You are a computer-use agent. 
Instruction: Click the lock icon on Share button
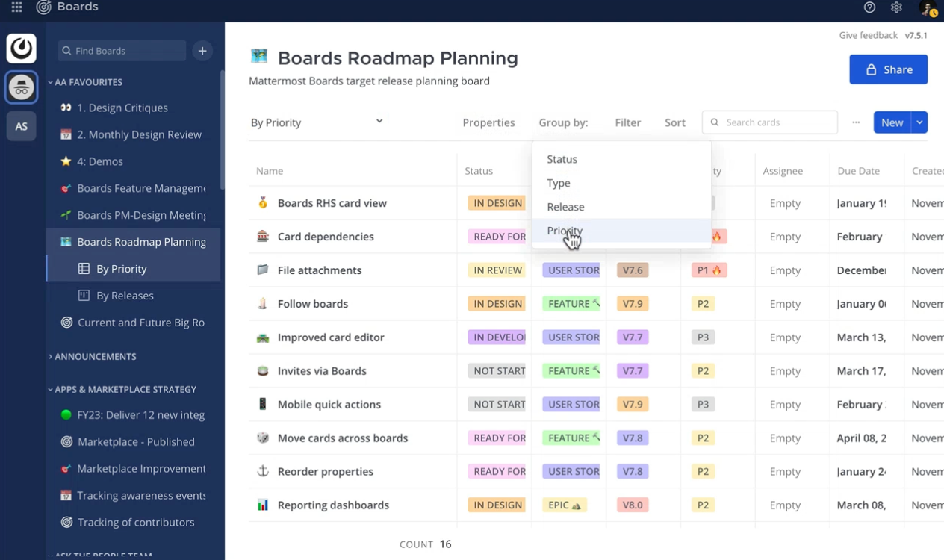coord(871,69)
